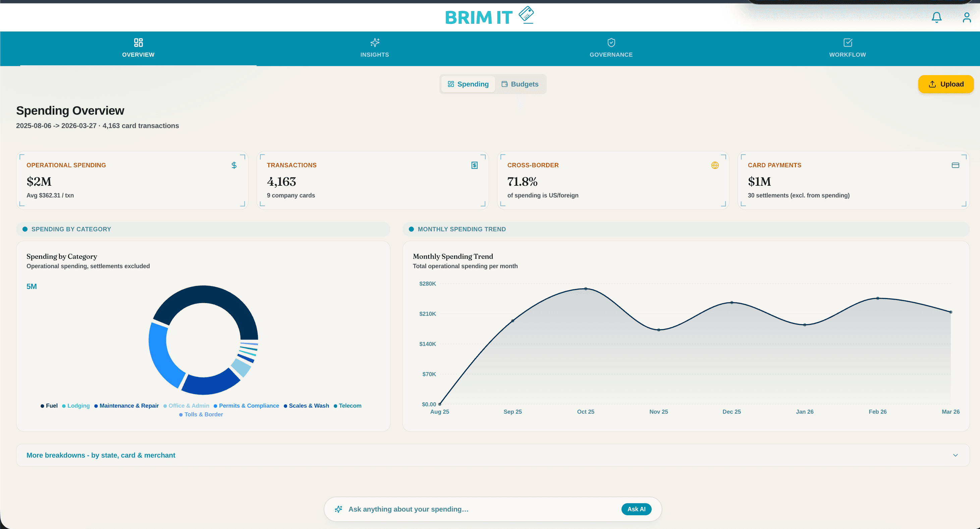Click '30 settlements (excl. from spending)' text
This screenshot has height=529, width=980.
pos(799,195)
